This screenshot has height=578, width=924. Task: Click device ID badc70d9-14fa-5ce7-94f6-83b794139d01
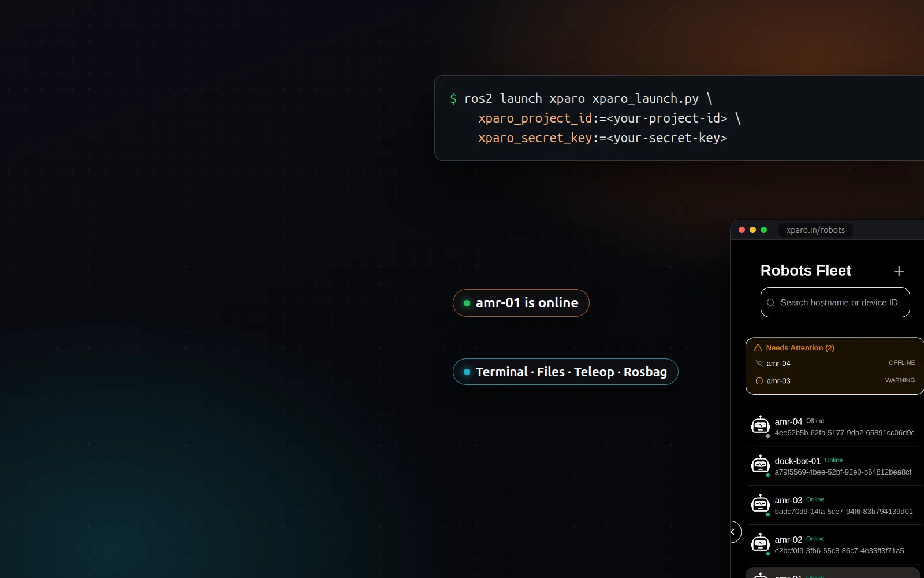point(844,512)
